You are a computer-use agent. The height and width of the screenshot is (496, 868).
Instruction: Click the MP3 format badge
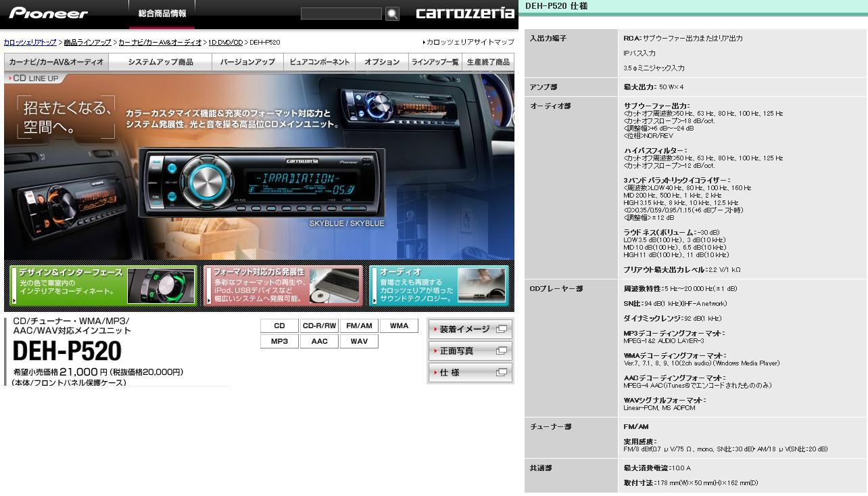279,342
